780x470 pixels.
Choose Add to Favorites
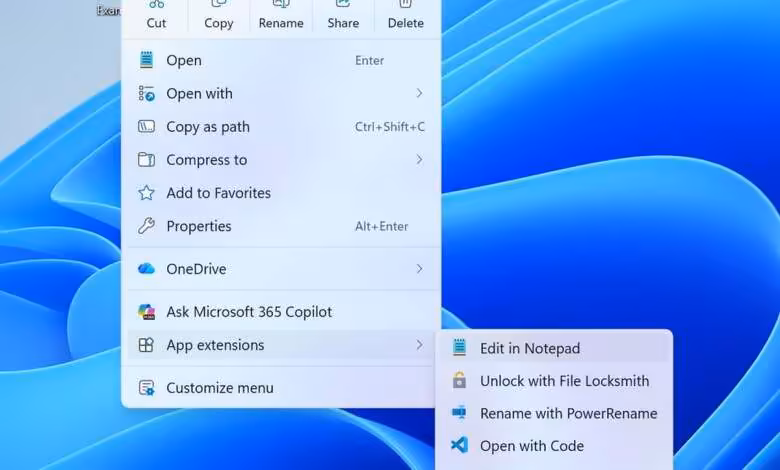coord(281,193)
